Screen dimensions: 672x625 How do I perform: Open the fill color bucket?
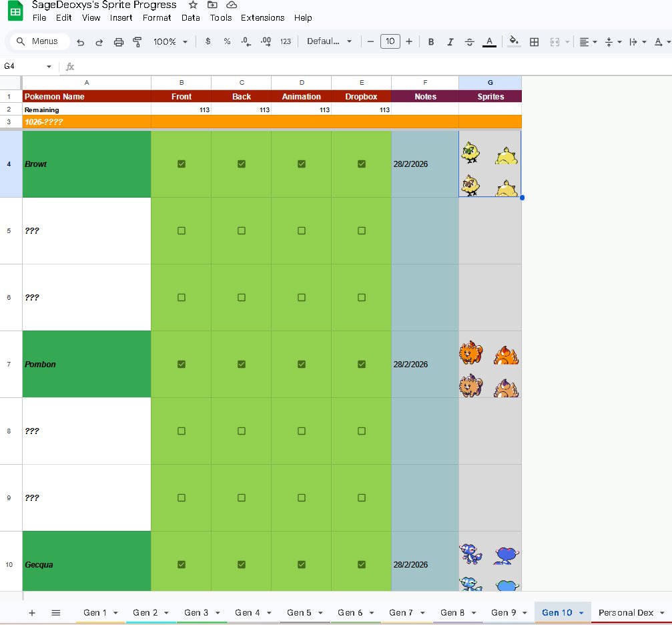[514, 41]
